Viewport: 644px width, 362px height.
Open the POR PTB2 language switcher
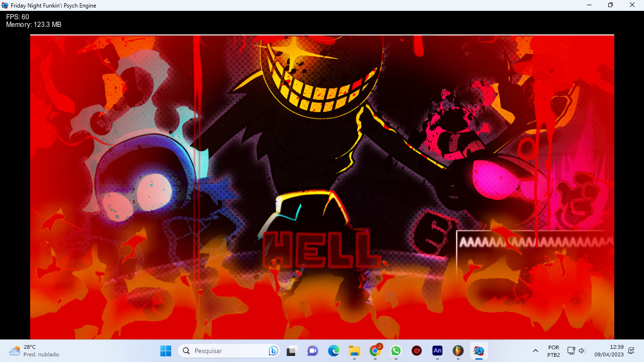[554, 351]
